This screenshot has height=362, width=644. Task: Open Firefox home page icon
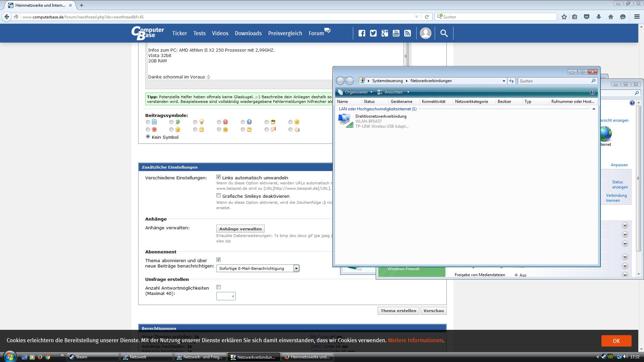[610, 17]
